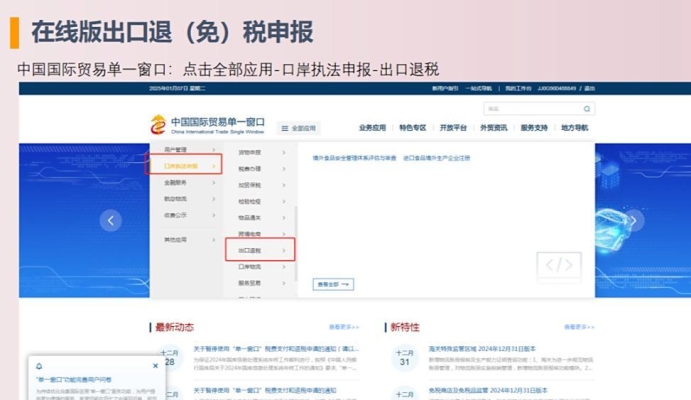Open 更多 link beside 新特性
Viewport: 691px width, 400px height.
pyautogui.click(x=578, y=327)
